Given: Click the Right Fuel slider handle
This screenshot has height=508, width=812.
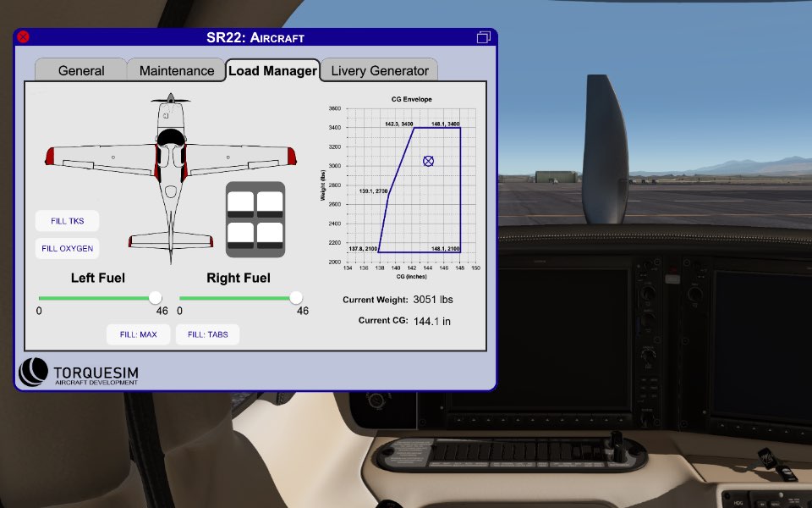Looking at the screenshot, I should [296, 297].
